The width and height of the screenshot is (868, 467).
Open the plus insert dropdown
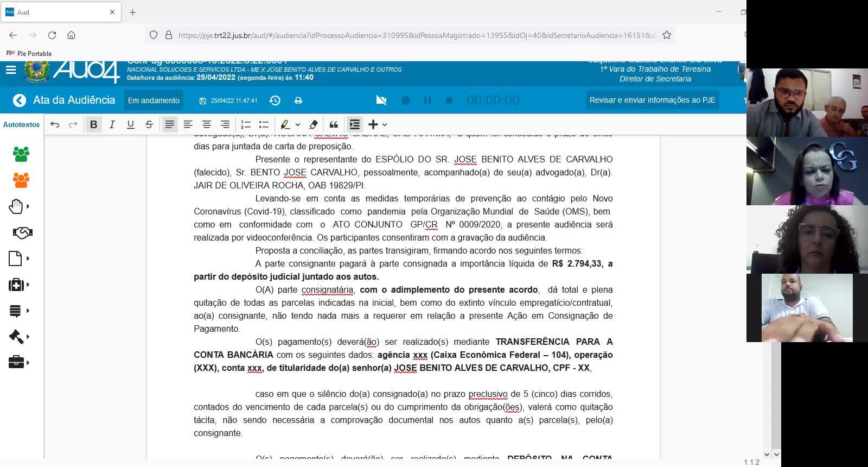click(378, 124)
